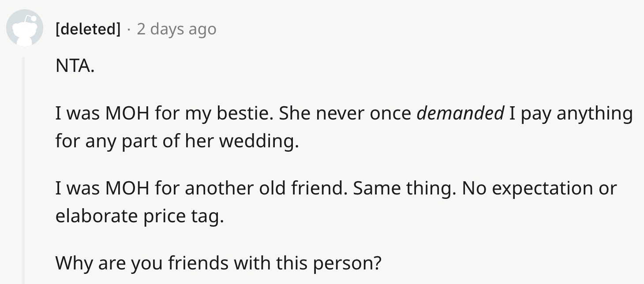644x284 pixels.
Task: Click the italicized word "demanded"
Action: [x=461, y=113]
